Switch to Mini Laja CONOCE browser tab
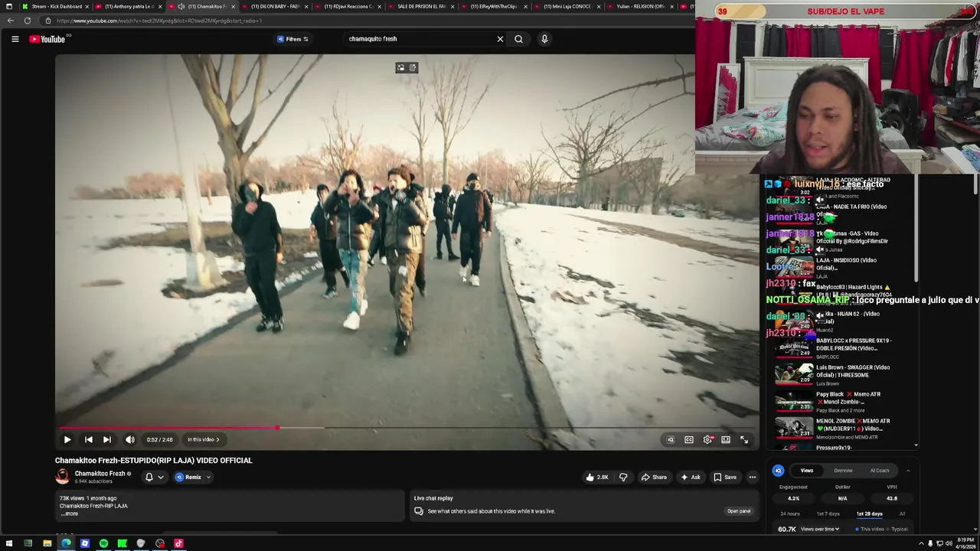This screenshot has height=551, width=980. (x=568, y=6)
